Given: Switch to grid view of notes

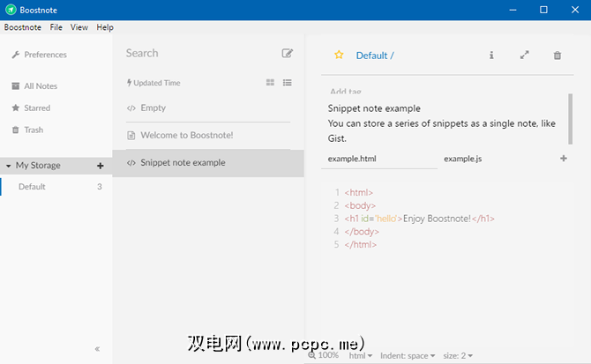Looking at the screenshot, I should (x=270, y=83).
